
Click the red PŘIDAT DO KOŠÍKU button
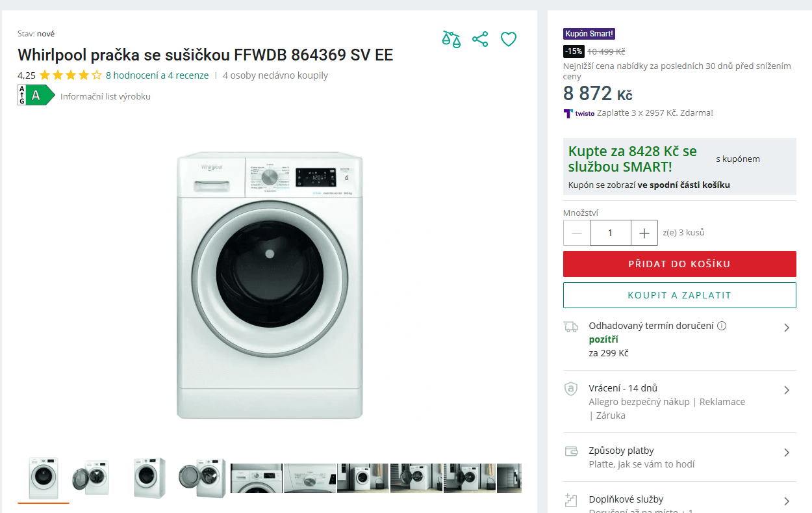click(x=679, y=264)
